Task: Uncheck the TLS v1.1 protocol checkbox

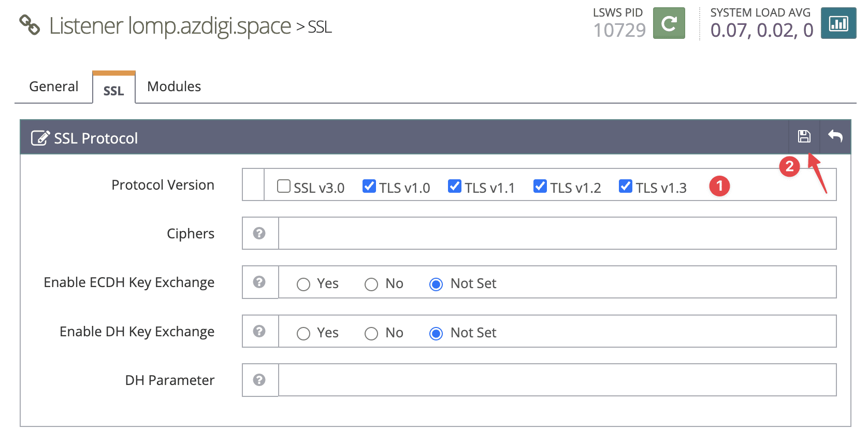Action: 455,186
